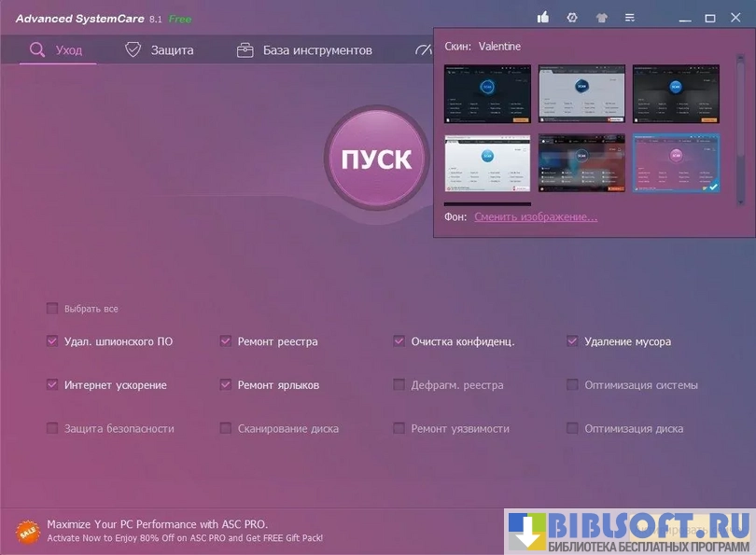Toggle the Удаление мусора checkbox
Image resolution: width=756 pixels, height=555 pixels.
click(573, 341)
